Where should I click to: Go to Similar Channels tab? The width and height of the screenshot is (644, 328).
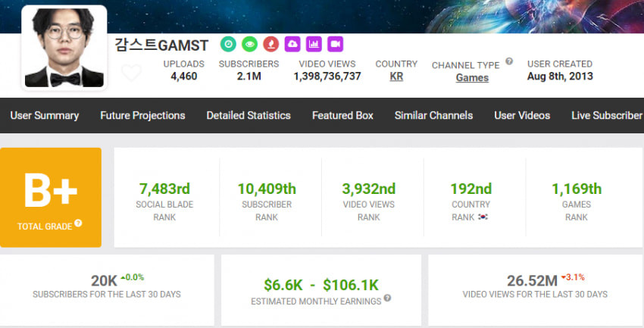[x=433, y=115]
